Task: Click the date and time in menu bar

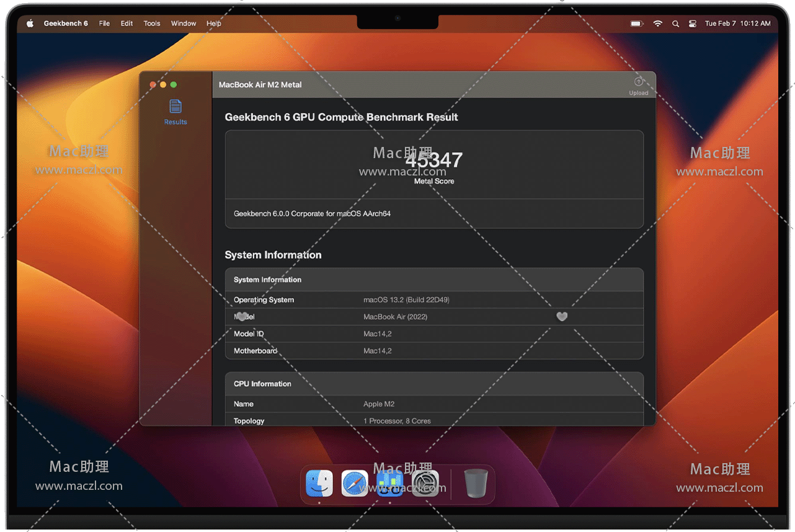Action: pos(737,24)
